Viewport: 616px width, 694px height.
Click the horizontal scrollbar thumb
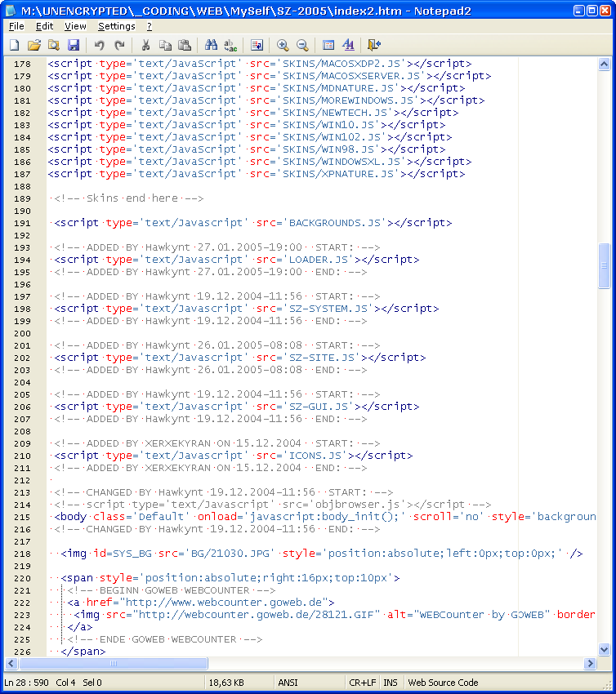[114, 663]
